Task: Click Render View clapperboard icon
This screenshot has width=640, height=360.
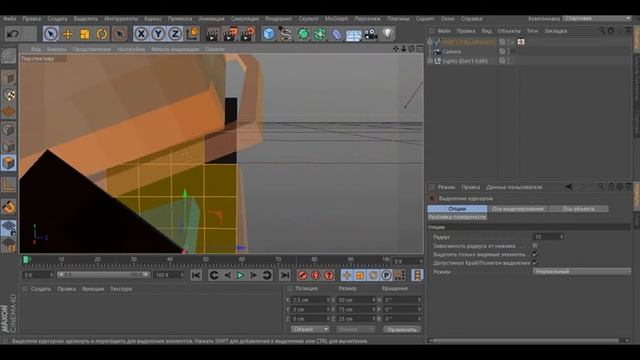Action: click(212, 34)
